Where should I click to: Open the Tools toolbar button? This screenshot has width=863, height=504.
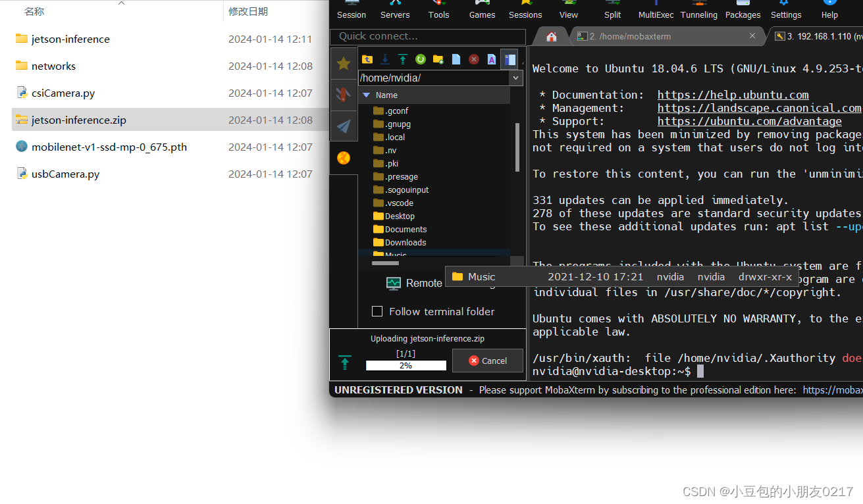point(438,10)
